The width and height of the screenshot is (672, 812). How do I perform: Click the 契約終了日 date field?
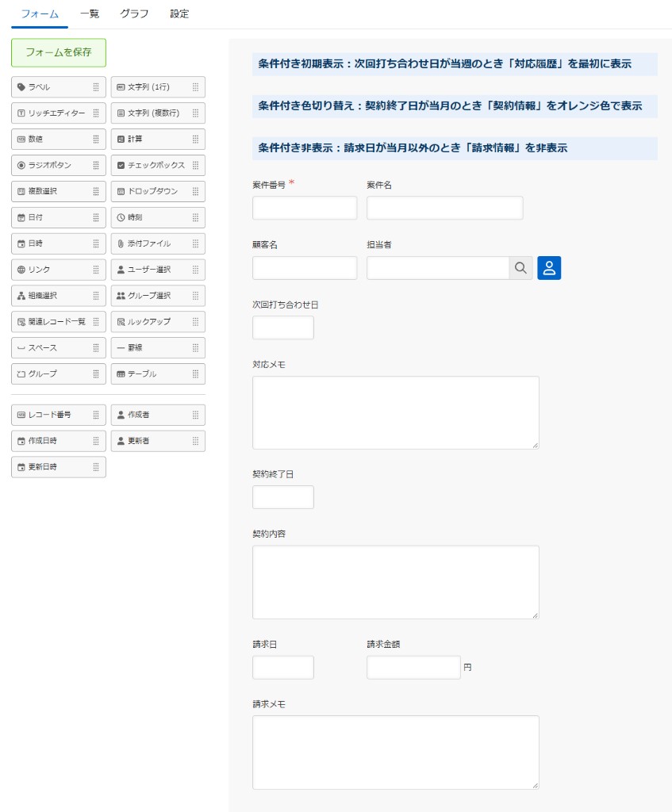283,497
